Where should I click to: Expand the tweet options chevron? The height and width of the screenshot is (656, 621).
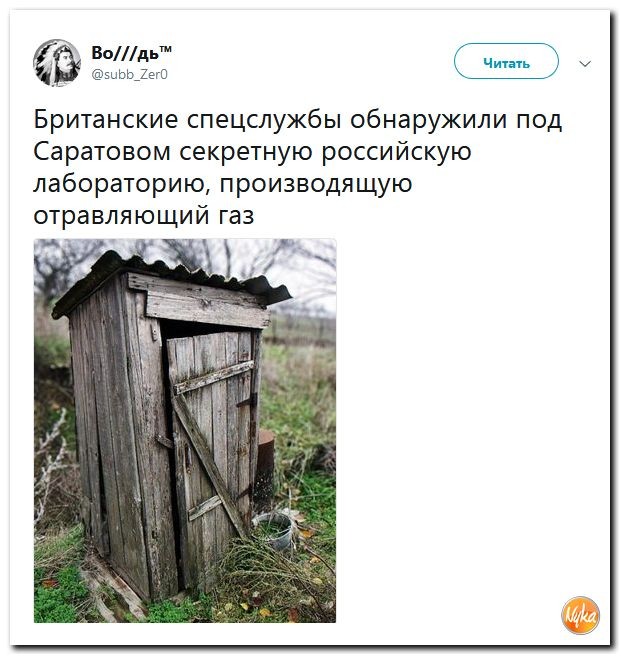point(586,64)
